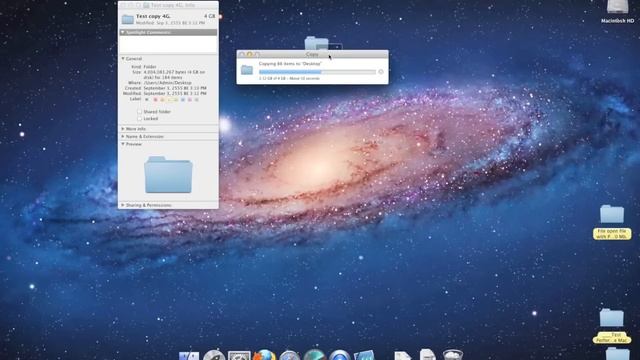Select the 'Test Folder...a Mac' desktop folder
This screenshot has width=640, height=360.
[611, 318]
